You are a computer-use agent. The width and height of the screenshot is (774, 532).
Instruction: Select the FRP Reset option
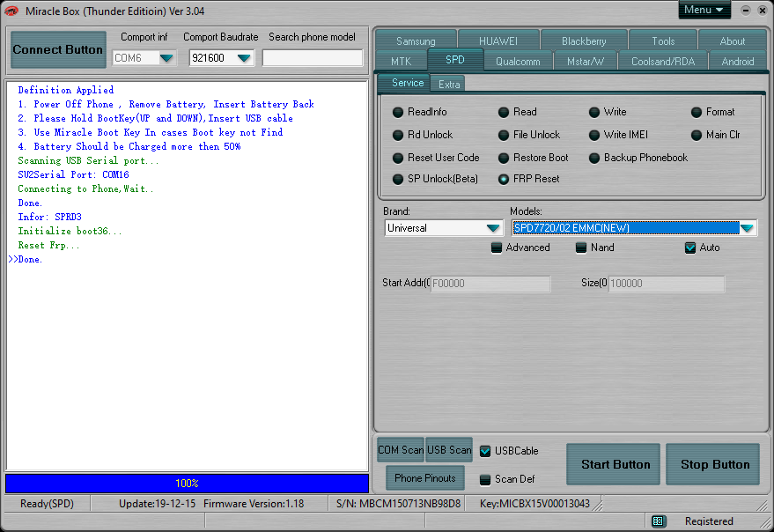[528, 180]
